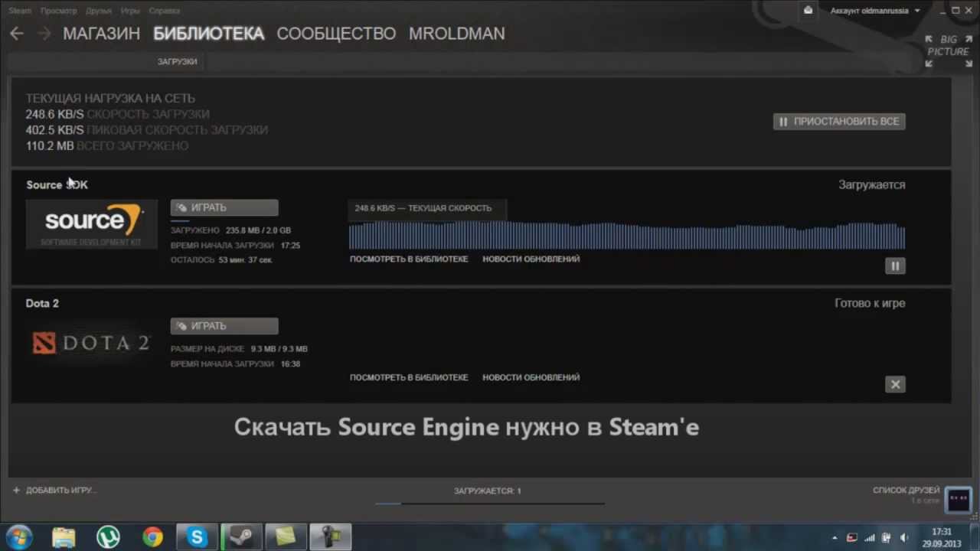
Task: Open the volume speaker tray icon
Action: (905, 538)
